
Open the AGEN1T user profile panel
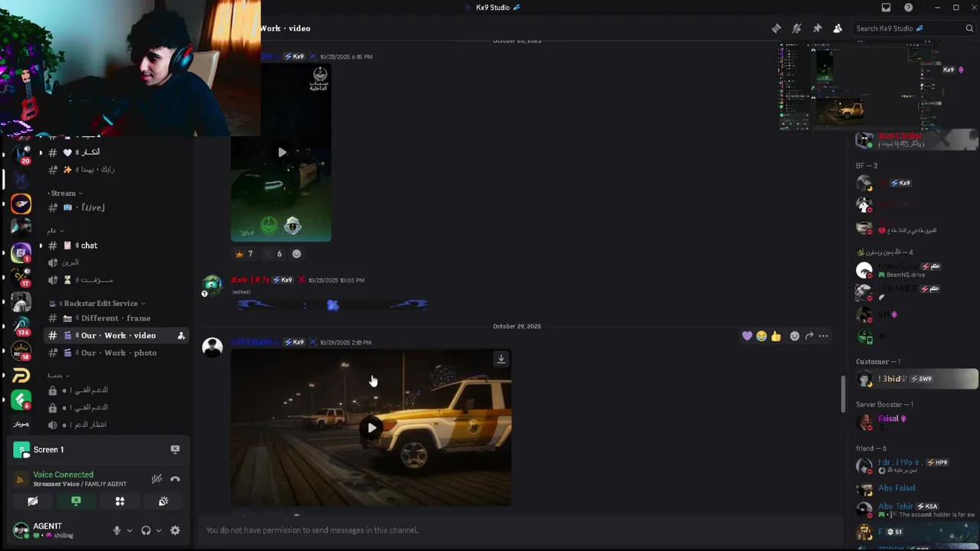[57, 530]
